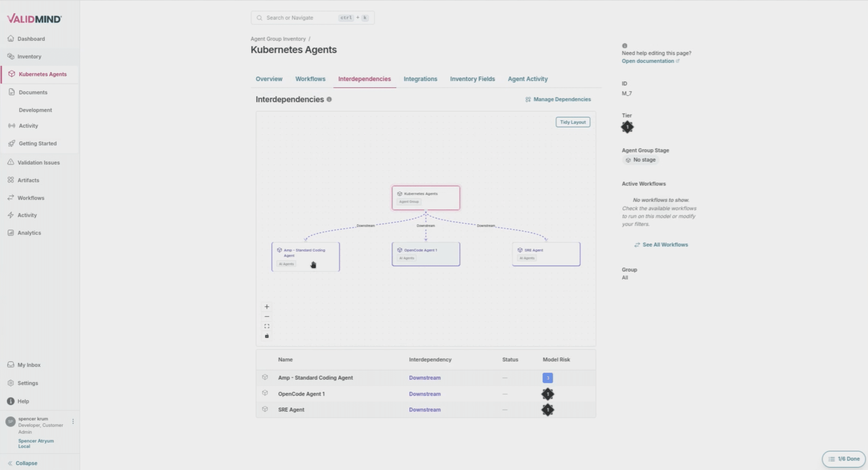Image resolution: width=868 pixels, height=470 pixels.
Task: Open the Amp - Standard Coding Agent table row
Action: click(426, 378)
